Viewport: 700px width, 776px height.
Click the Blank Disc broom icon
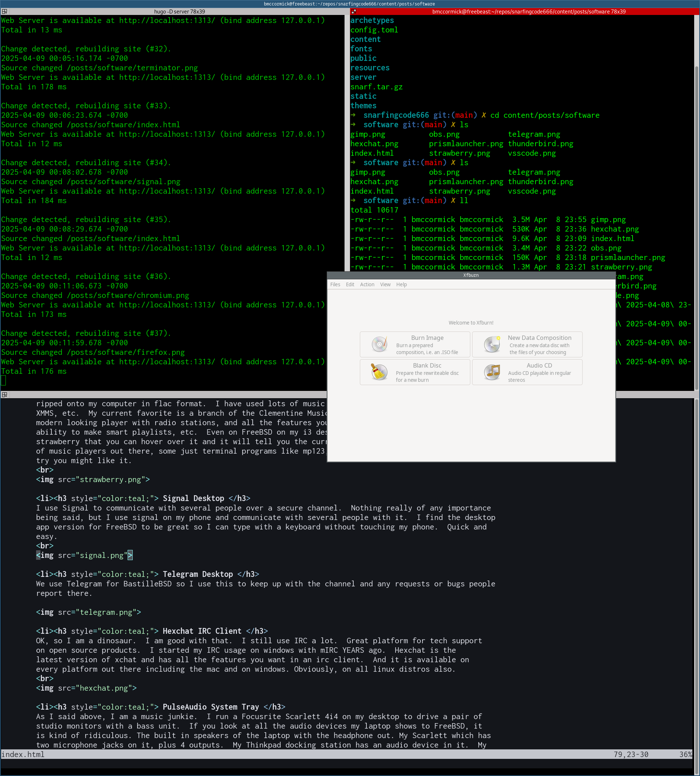[x=379, y=372]
